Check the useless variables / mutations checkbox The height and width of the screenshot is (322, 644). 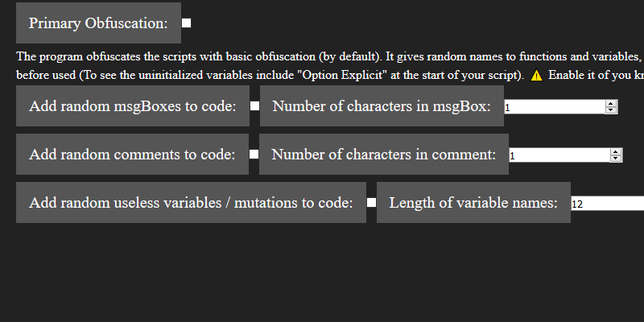[x=371, y=203]
